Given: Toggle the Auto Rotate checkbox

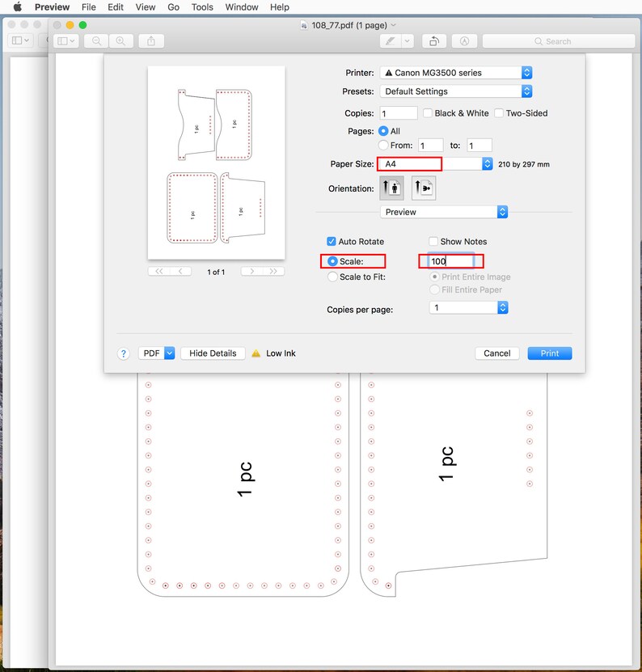Looking at the screenshot, I should (332, 241).
